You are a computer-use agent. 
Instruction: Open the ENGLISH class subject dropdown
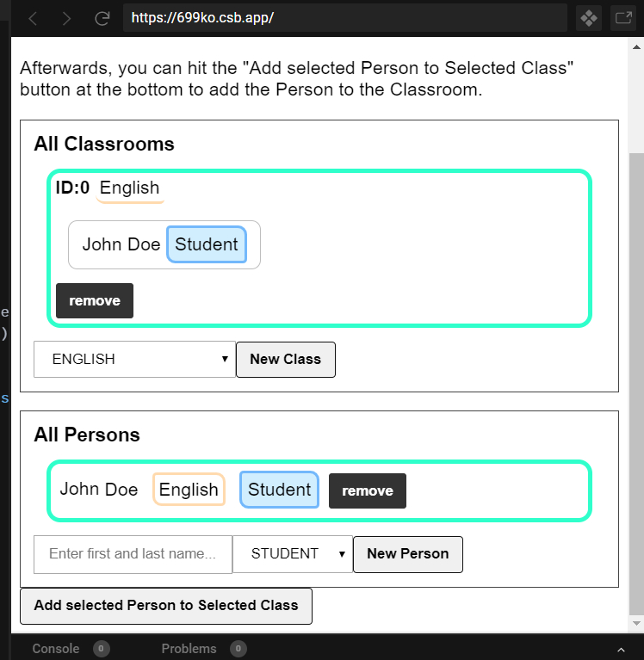134,360
